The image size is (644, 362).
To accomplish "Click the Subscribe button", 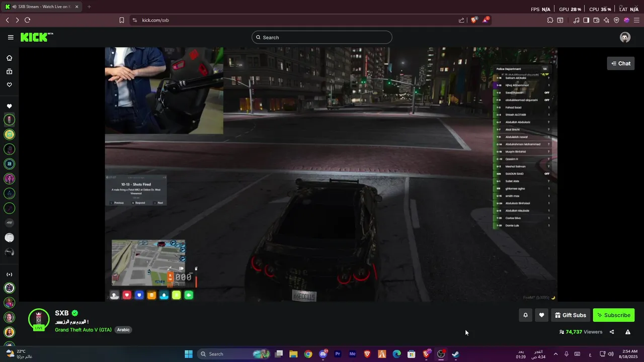I will click(614, 315).
